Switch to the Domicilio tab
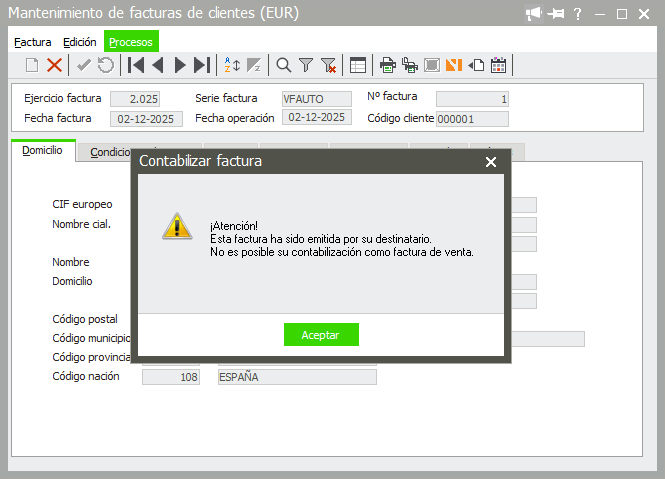Viewport: 665px width, 479px height. [x=43, y=151]
